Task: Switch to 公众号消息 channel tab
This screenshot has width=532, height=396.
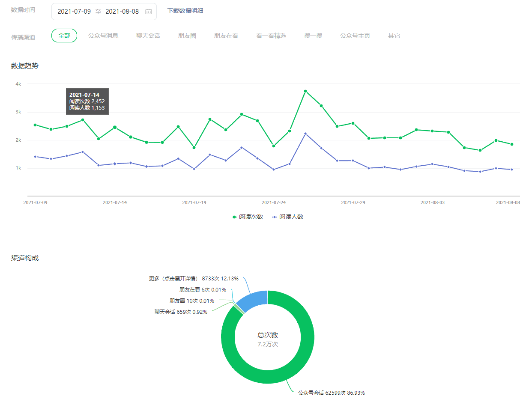Action: [103, 36]
